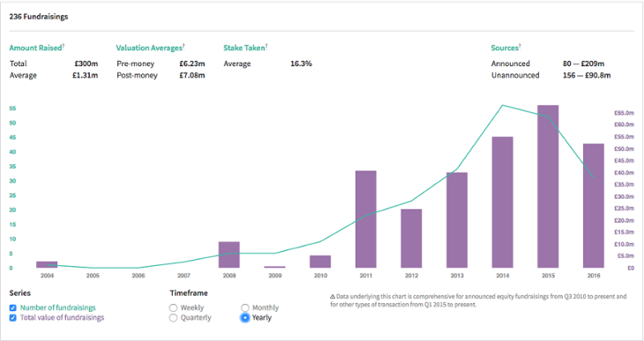The height and width of the screenshot is (341, 644).
Task: Click the warning triangle icon near data note
Action: 333,296
